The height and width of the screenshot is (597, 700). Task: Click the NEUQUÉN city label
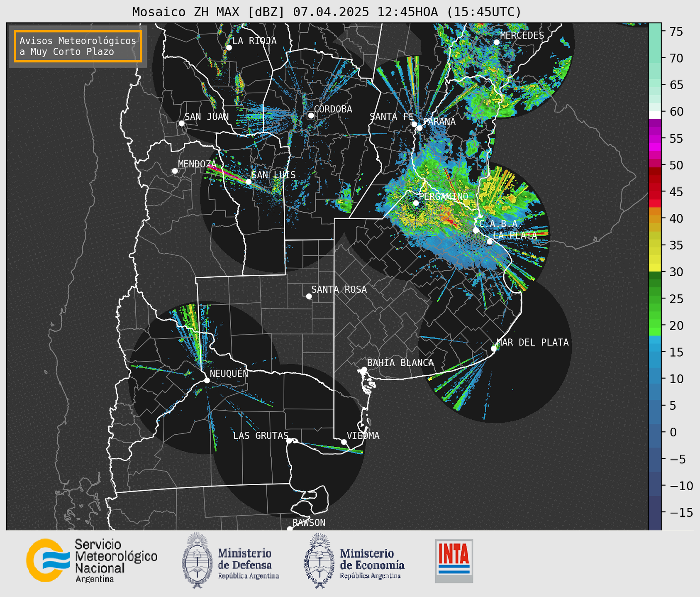tap(229, 373)
